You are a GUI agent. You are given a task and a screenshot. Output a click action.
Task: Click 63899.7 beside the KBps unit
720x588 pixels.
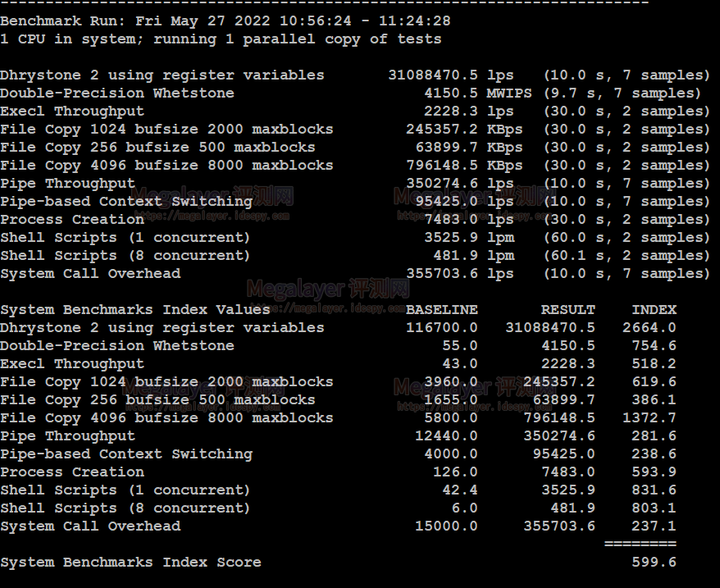point(446,148)
